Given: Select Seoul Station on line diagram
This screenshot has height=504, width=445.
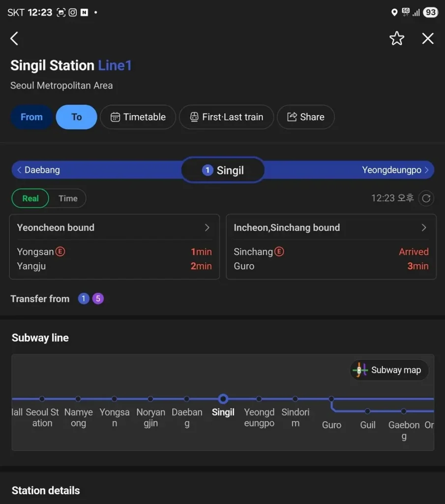Looking at the screenshot, I should 42,399.
